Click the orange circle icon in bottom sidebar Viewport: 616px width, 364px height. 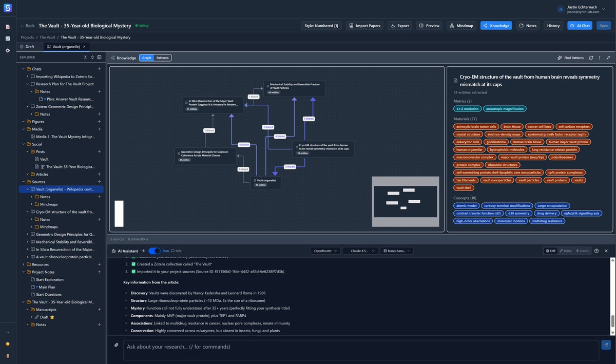[x=8, y=344]
